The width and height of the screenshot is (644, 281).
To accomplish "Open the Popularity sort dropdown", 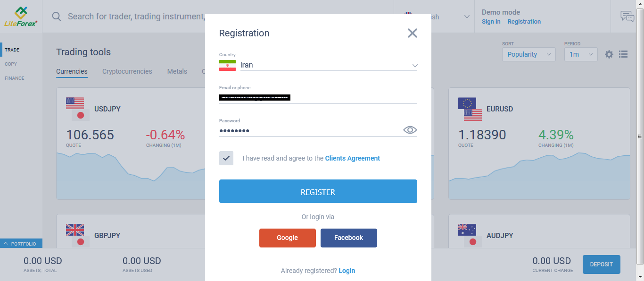I will coord(528,54).
